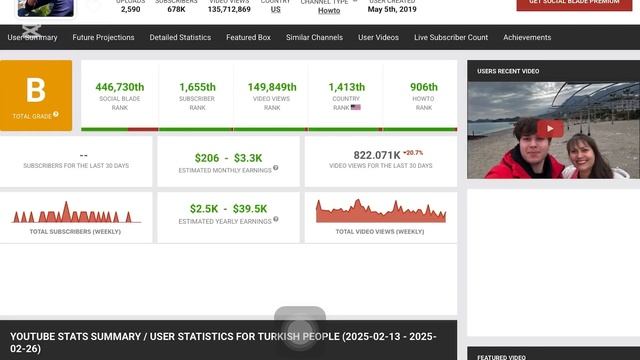
Task: Click the 678K subscribers count
Action: coord(176,9)
